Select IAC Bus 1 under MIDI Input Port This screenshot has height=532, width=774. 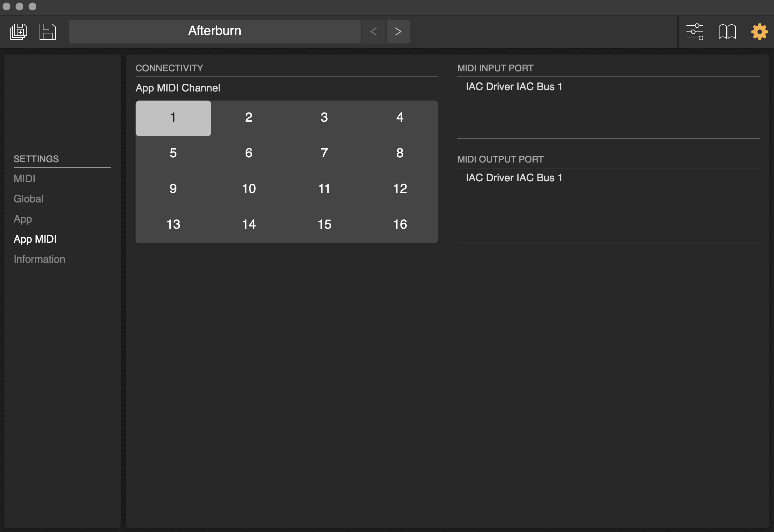point(514,87)
